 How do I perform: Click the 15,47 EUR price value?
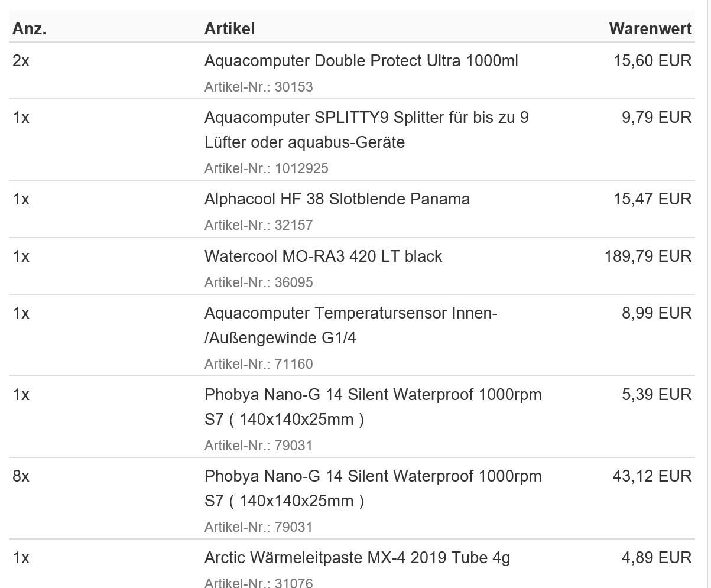(x=652, y=199)
